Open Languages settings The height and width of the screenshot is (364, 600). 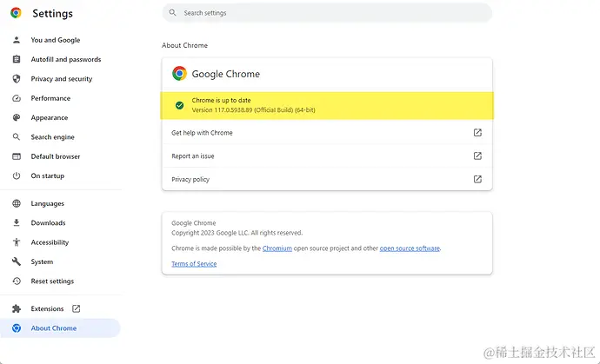(48, 203)
